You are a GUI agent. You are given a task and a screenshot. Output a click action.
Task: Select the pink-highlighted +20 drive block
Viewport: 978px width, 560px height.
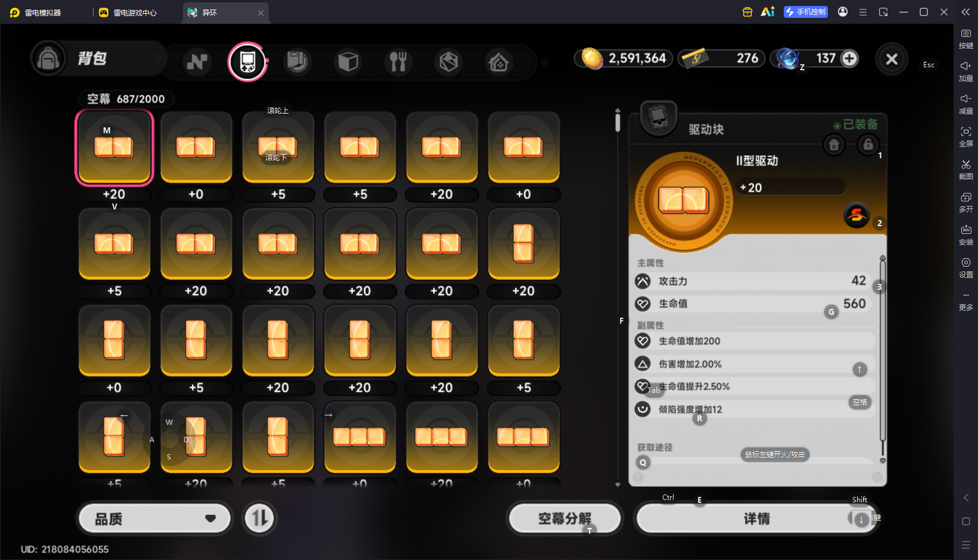(114, 147)
